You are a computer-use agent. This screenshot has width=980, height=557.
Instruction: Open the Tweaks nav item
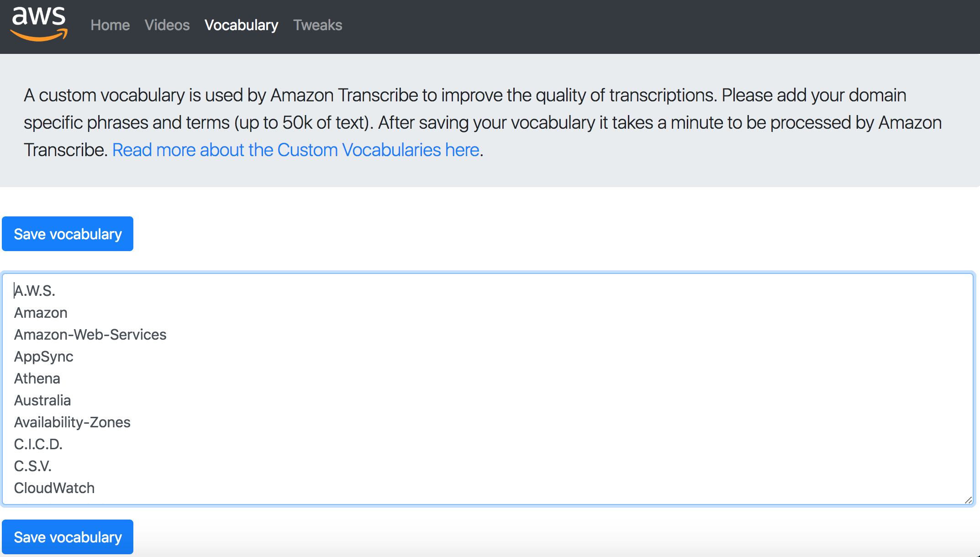(317, 25)
